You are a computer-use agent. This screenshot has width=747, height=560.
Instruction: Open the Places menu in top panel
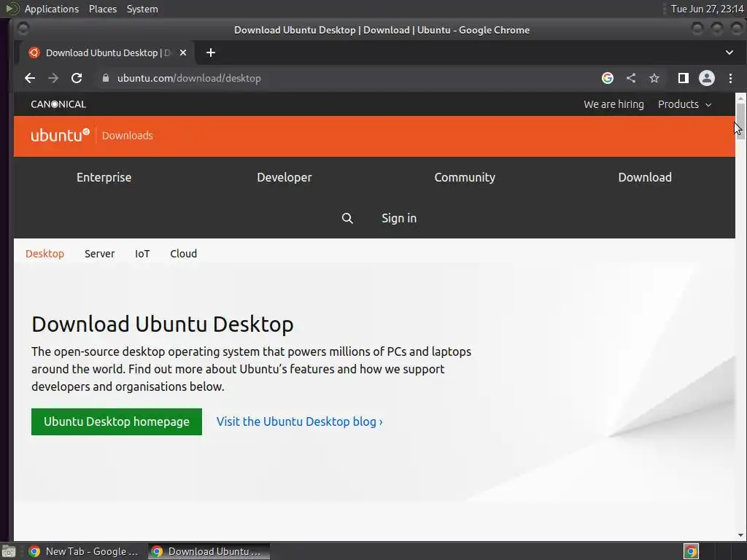click(102, 9)
